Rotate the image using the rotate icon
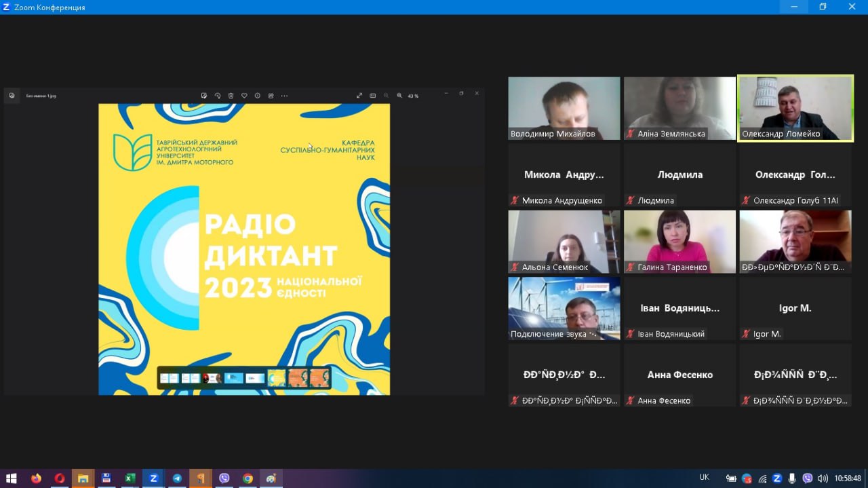The image size is (868, 488). click(218, 96)
